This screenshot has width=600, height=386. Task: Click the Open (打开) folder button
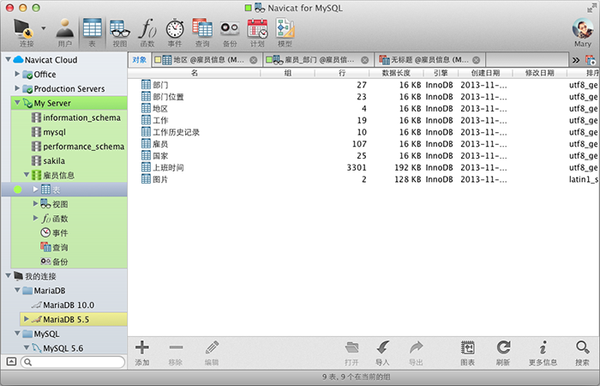[x=351, y=353]
